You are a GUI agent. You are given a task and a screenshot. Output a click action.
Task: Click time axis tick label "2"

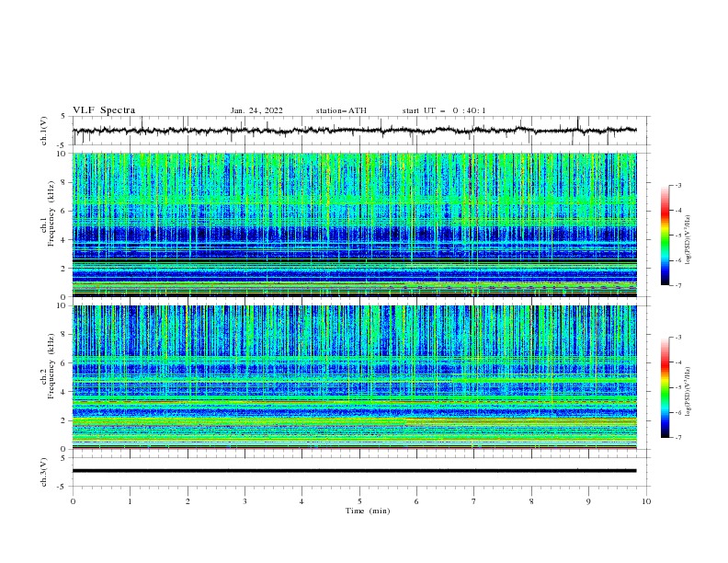point(188,501)
